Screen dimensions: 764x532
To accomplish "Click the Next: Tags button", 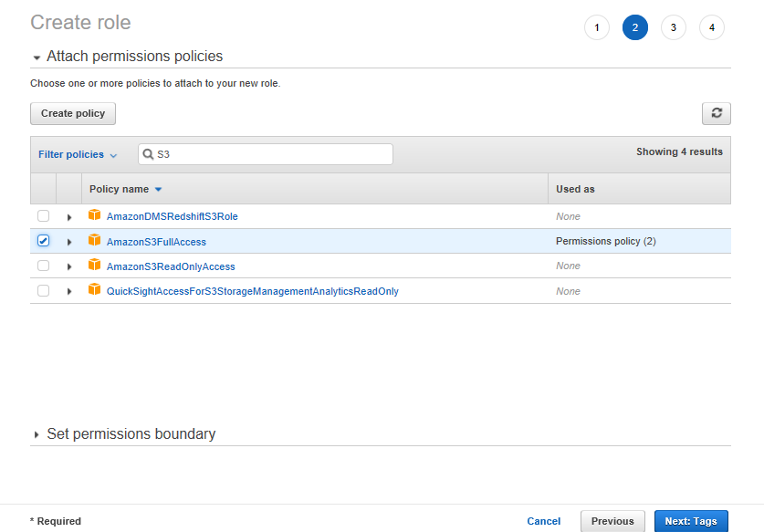I will (691, 521).
